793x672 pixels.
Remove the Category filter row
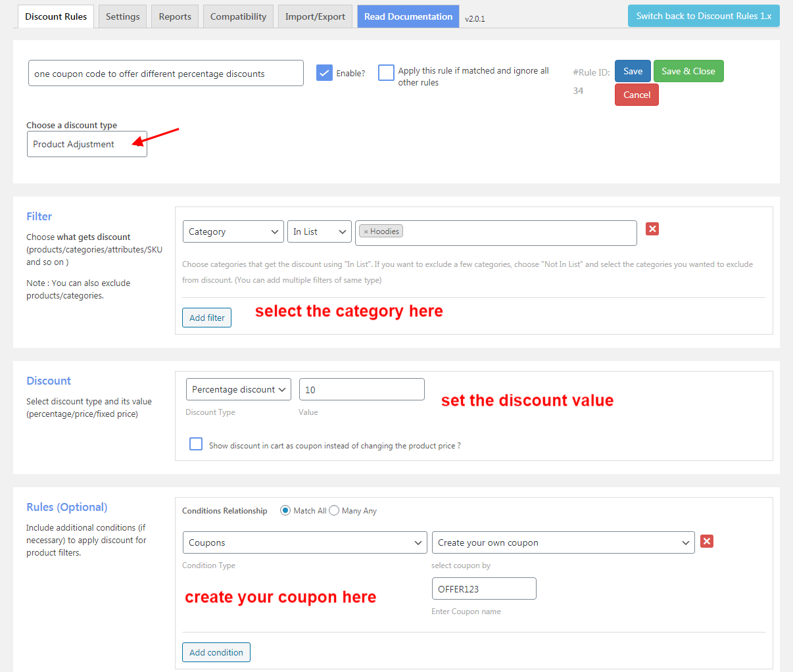pos(652,229)
